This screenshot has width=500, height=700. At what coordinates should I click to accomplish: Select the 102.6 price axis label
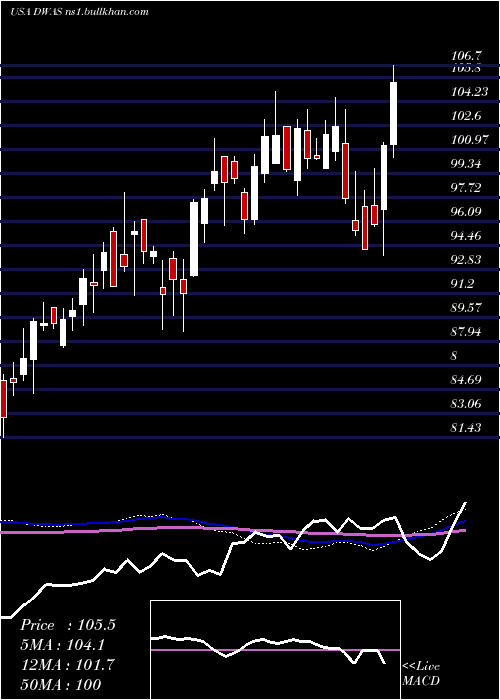tap(466, 116)
